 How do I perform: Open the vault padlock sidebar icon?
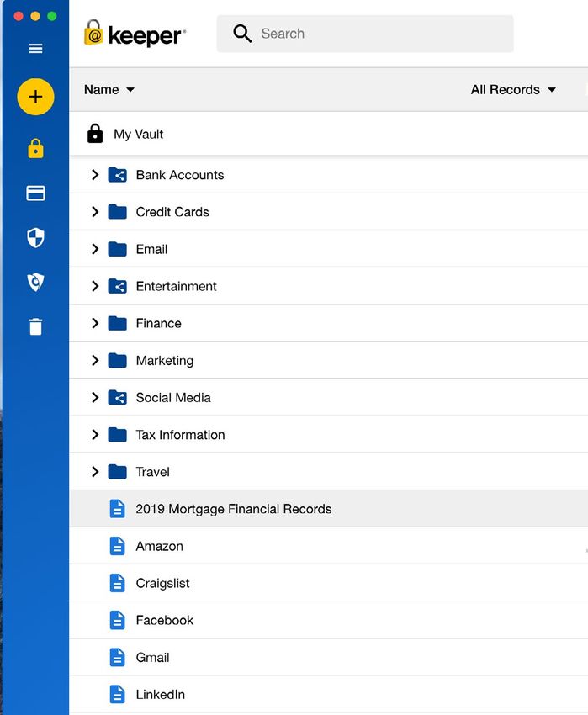[35, 149]
